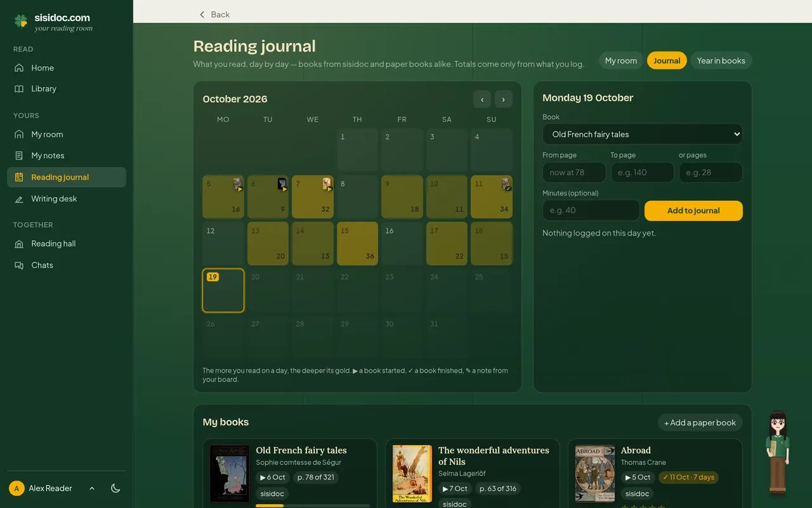This screenshot has height=508, width=812.
Task: Select October 19 highlighted day
Action: tap(223, 290)
